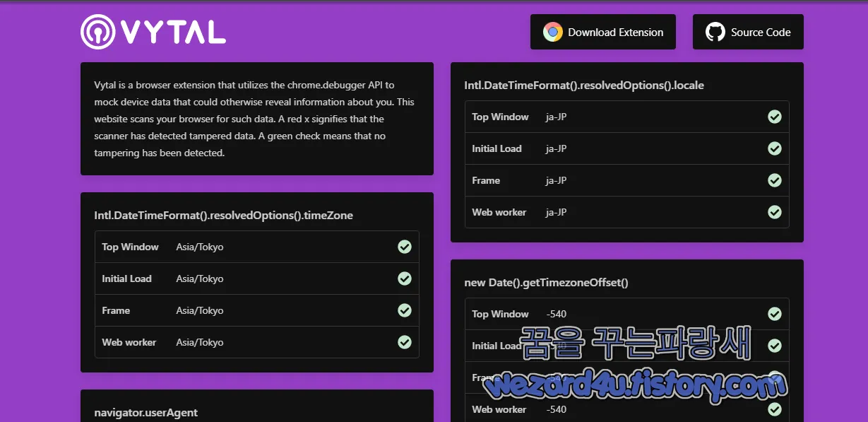
Task: Click the Vytal description paragraph
Action: (255, 119)
